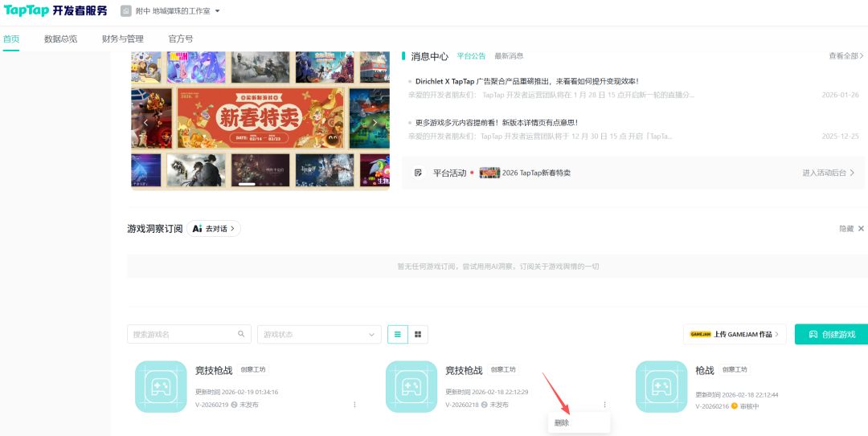The width and height of the screenshot is (868, 436).
Task: Click the 消息中心 heading
Action: 429,56
